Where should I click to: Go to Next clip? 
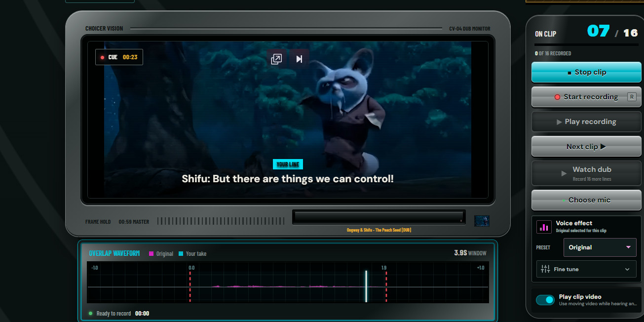point(586,147)
